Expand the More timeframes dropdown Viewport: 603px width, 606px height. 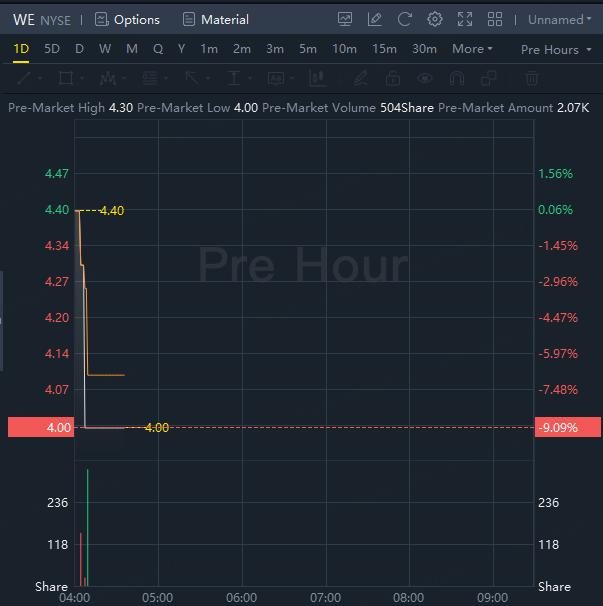(x=472, y=49)
